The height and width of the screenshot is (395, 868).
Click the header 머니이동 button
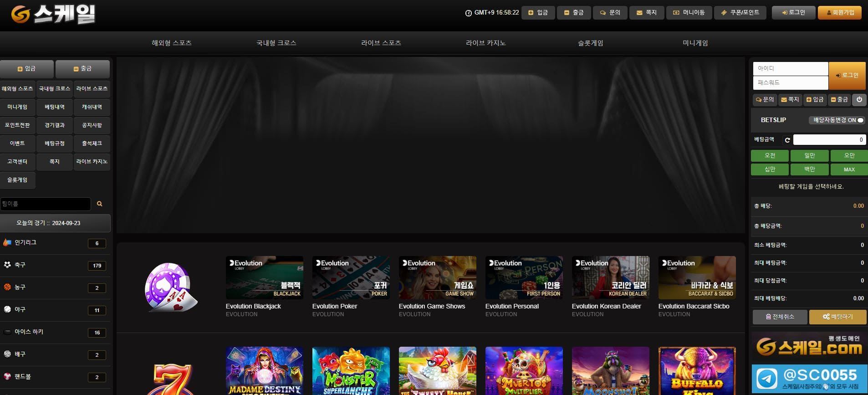coord(689,13)
